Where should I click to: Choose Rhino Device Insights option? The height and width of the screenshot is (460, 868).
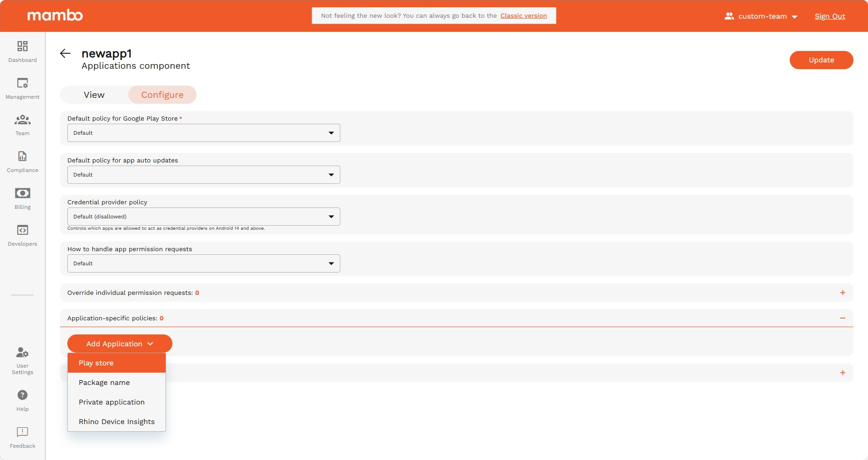point(116,422)
